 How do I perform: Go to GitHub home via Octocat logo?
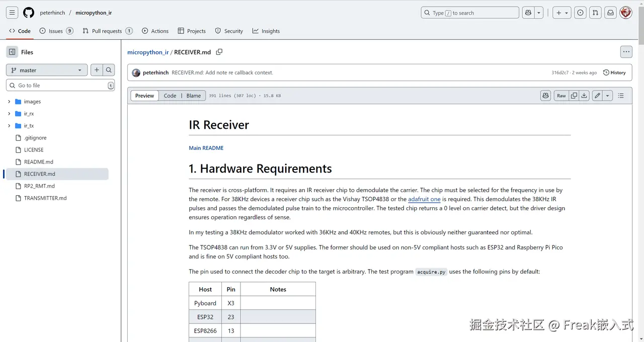pyautogui.click(x=29, y=13)
